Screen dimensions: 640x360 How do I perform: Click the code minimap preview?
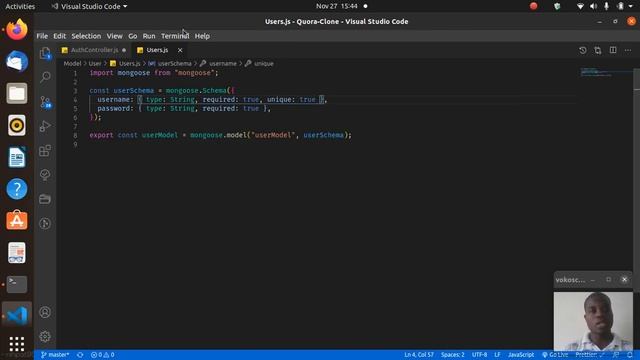point(606,73)
